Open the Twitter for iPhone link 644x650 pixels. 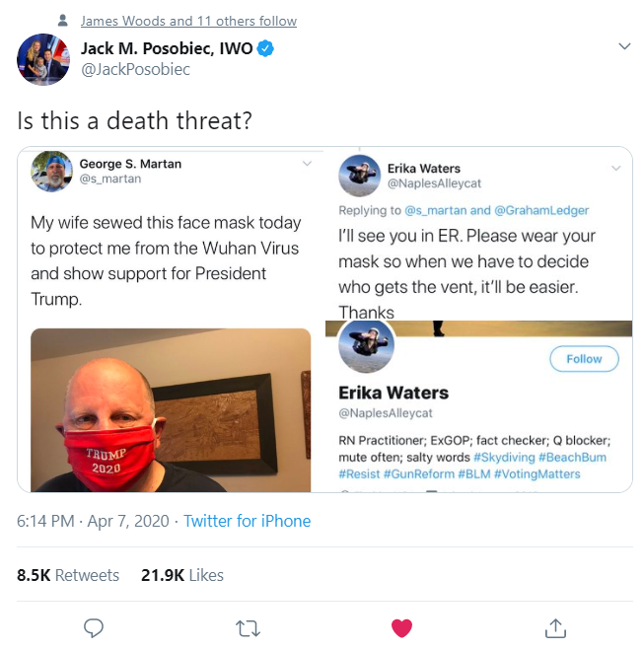click(247, 521)
